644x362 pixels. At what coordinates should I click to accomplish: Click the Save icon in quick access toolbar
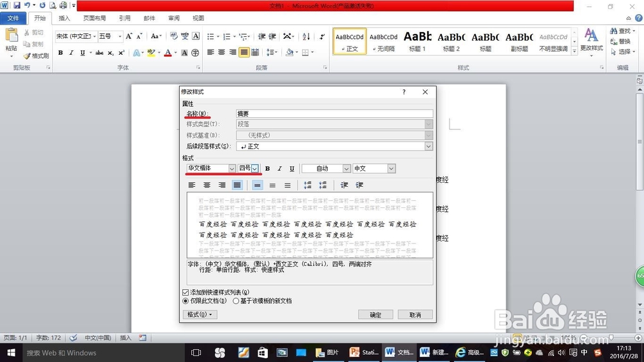(17, 5)
